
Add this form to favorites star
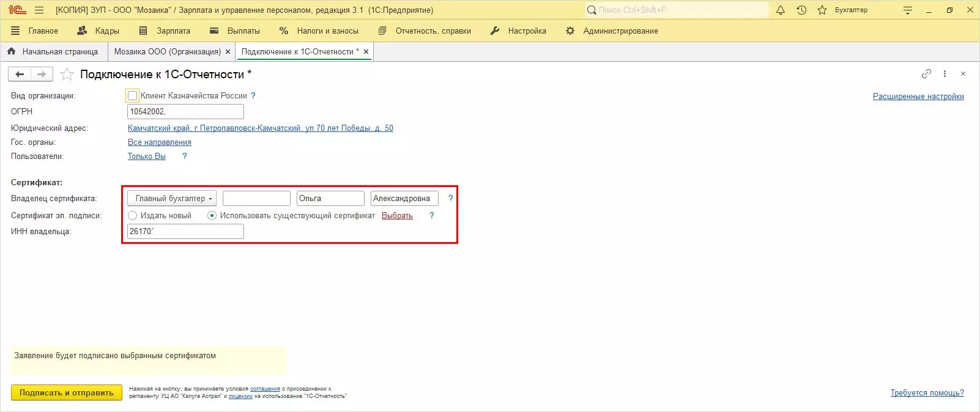[x=67, y=75]
